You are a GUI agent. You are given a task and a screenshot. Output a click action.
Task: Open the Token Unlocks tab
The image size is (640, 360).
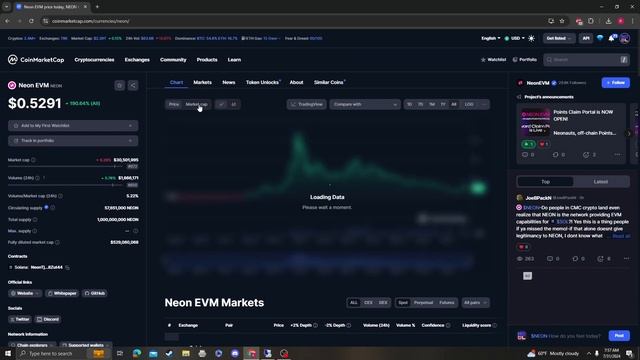pos(262,82)
